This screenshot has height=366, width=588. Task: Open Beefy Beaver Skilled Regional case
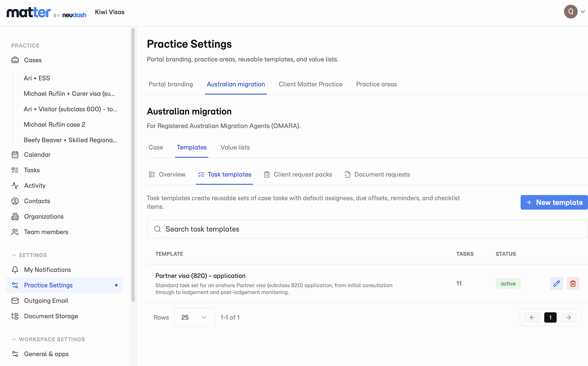coord(70,140)
